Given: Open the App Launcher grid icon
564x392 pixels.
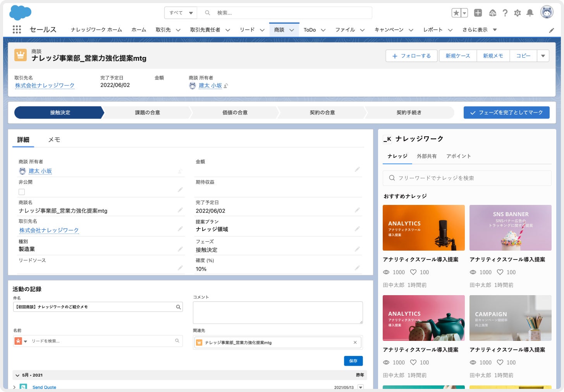Looking at the screenshot, I should coord(17,29).
